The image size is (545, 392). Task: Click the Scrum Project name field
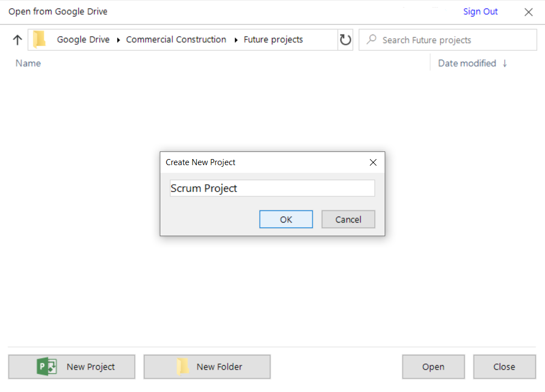coord(272,188)
